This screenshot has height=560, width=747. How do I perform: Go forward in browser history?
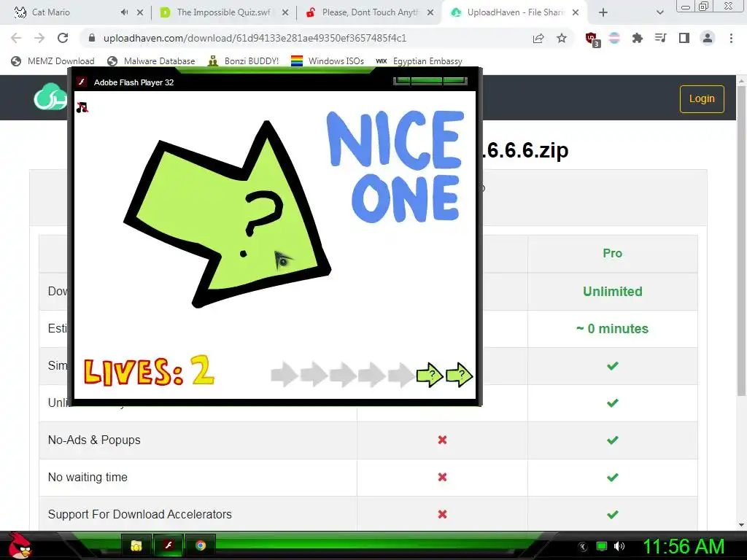[x=39, y=38]
